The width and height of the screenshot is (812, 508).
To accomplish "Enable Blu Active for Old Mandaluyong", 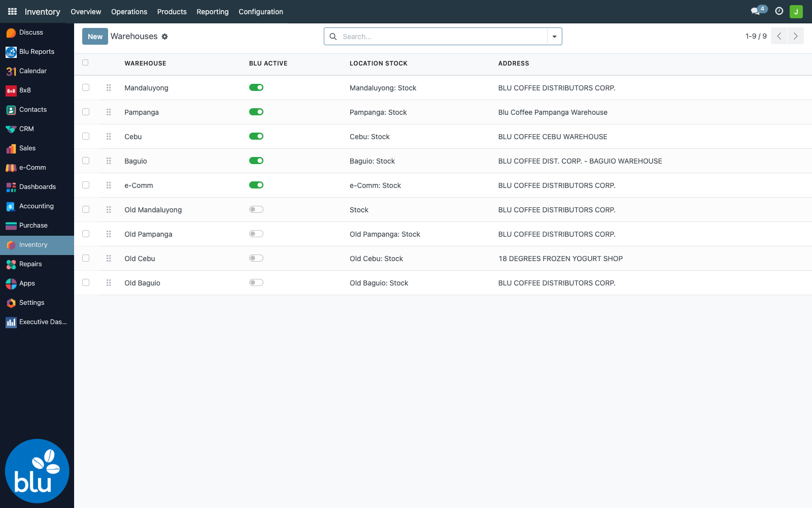I will point(256,209).
